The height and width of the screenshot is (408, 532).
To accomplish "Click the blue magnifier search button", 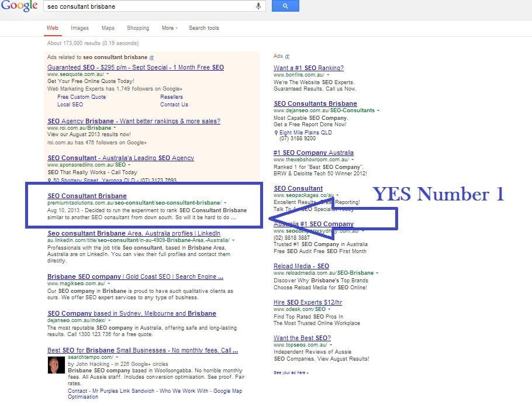I will [285, 6].
